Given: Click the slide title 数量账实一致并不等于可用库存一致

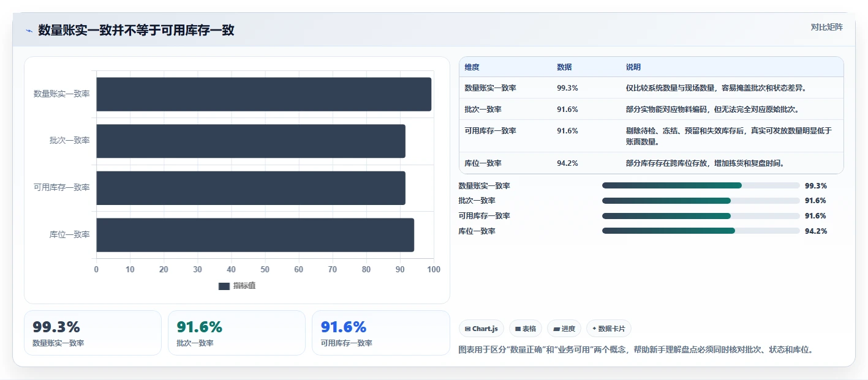Looking at the screenshot, I should [x=136, y=31].
